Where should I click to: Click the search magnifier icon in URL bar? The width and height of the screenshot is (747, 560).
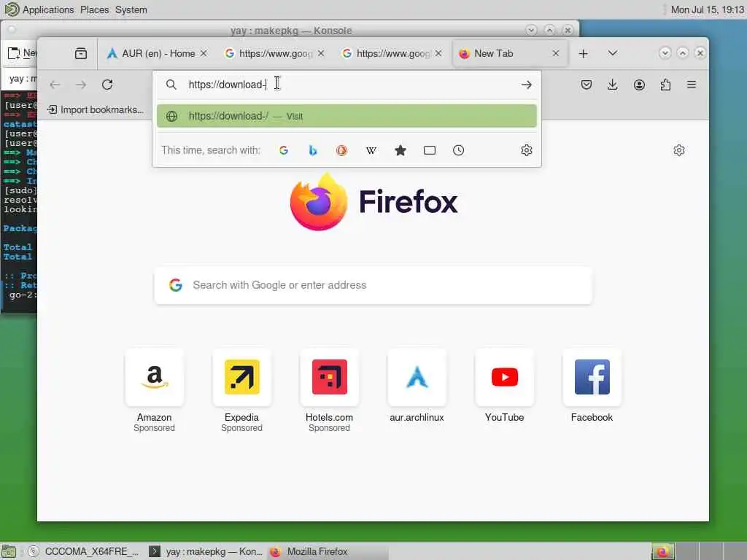coord(171,85)
